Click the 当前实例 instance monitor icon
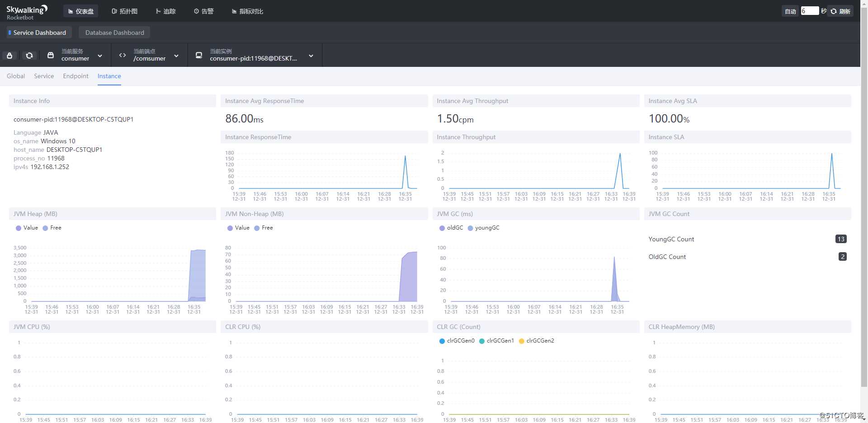 pos(198,55)
